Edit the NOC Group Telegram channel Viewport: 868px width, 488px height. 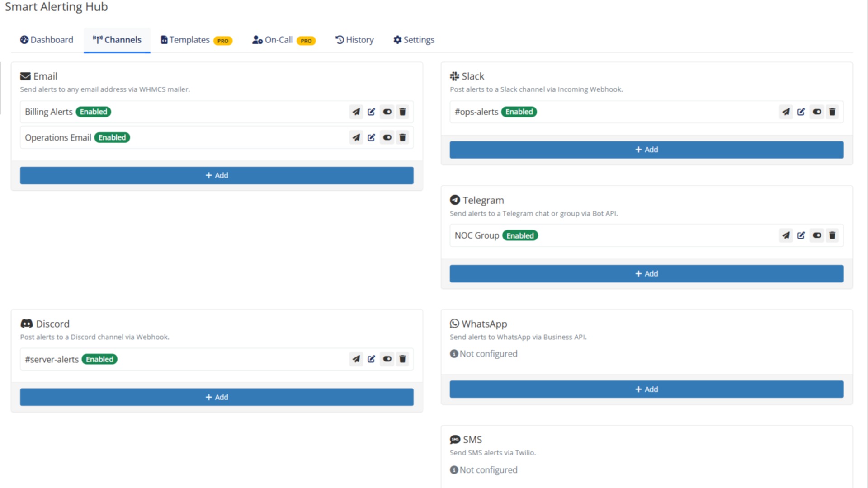coord(801,235)
